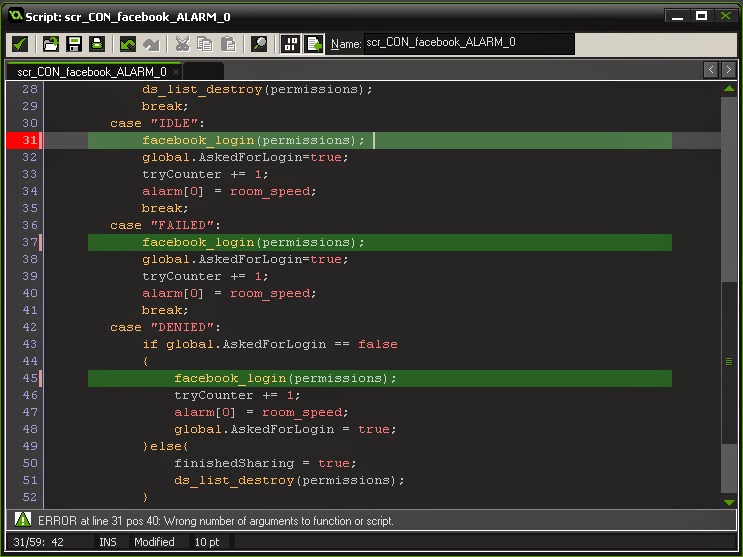This screenshot has height=557, width=743.
Task: Close the scr_CON_facebook_ALARM_0 tab with its x
Action: click(176, 72)
